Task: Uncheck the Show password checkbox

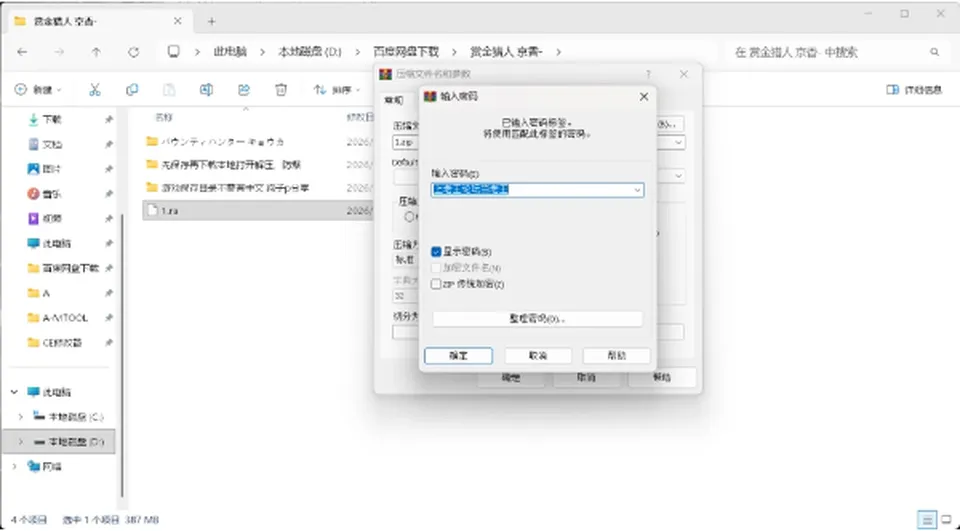Action: (436, 252)
